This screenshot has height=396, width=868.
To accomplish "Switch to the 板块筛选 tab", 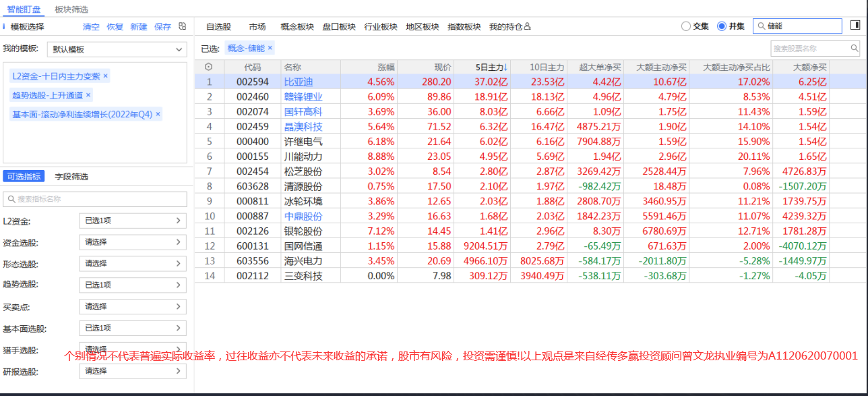I will click(x=71, y=9).
